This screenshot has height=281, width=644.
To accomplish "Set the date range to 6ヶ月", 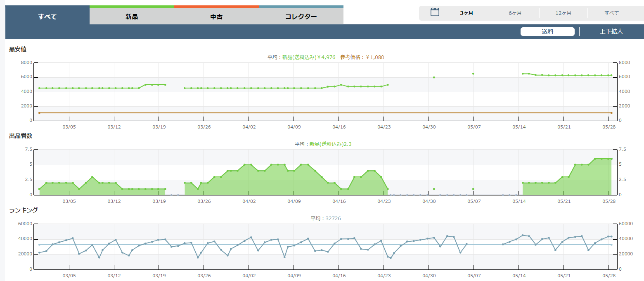I will pyautogui.click(x=515, y=13).
